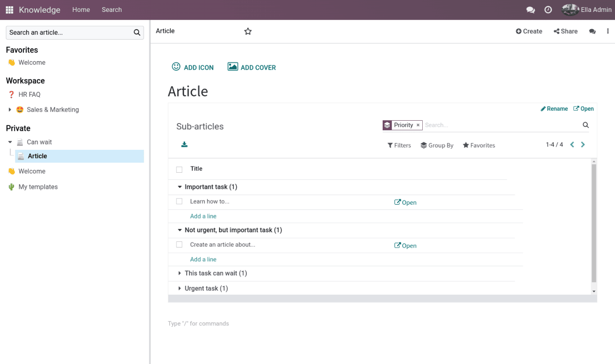This screenshot has height=364, width=615.
Task: Remove the Priority filter tag
Action: pos(418,125)
